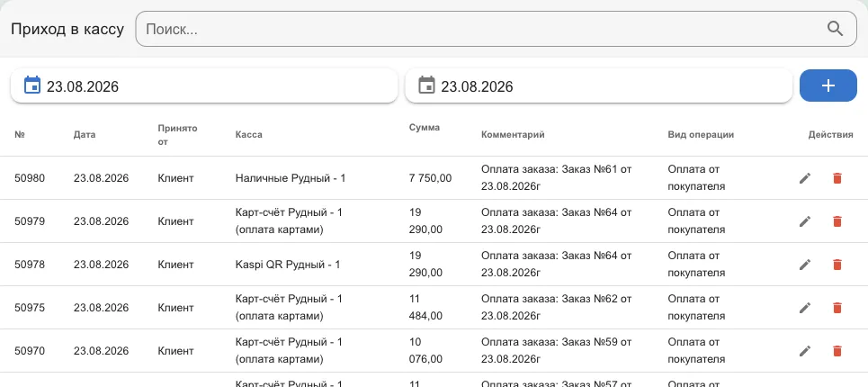
Task: Delete receipt 50975 with trash icon
Action: 837,307
